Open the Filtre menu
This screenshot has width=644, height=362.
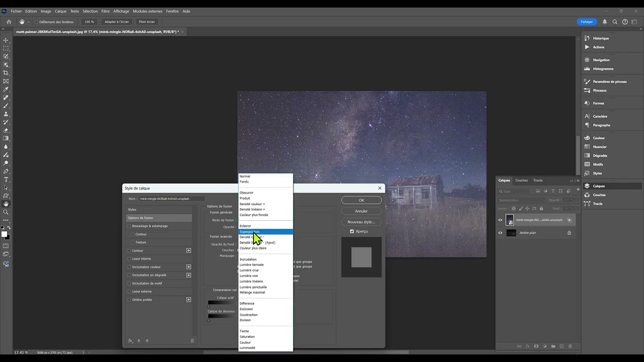(x=105, y=11)
